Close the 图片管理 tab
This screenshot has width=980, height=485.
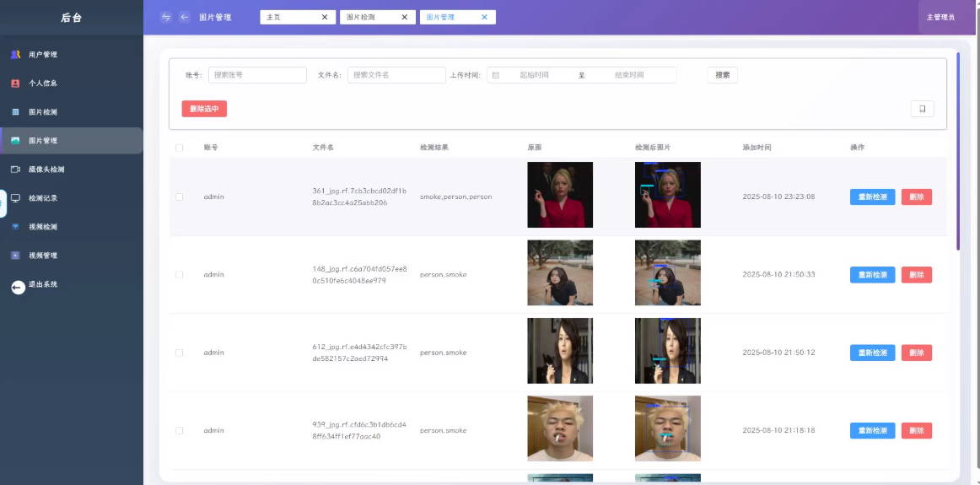point(484,18)
